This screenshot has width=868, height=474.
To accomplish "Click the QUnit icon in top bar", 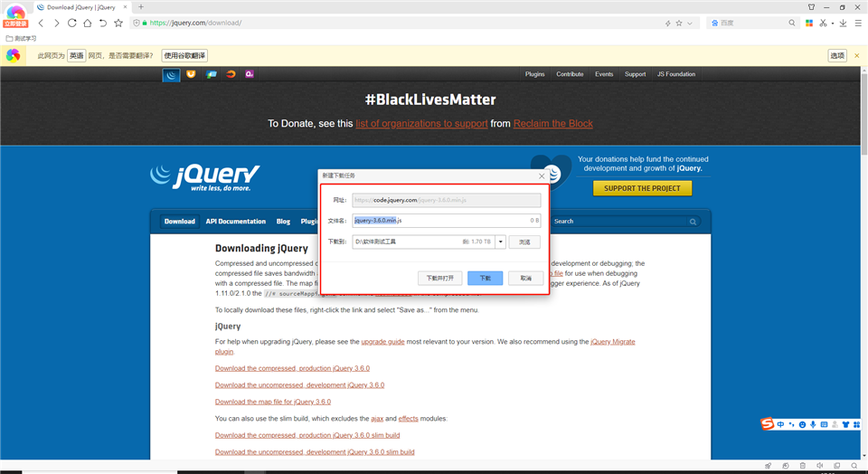I will coord(250,74).
